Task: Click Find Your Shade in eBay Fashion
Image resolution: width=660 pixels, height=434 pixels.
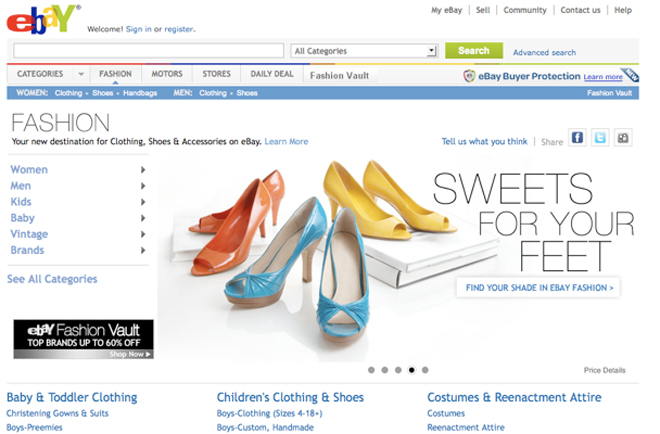Action: (x=538, y=288)
